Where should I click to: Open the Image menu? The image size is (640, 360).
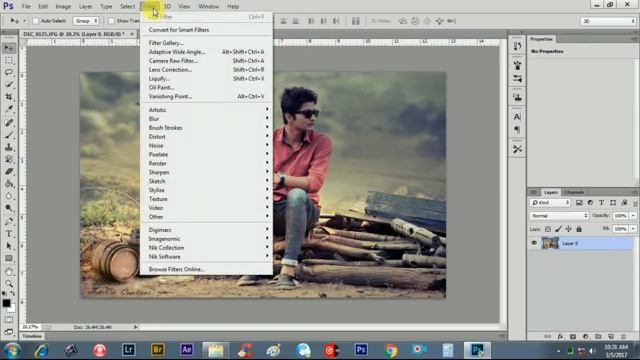click(63, 7)
